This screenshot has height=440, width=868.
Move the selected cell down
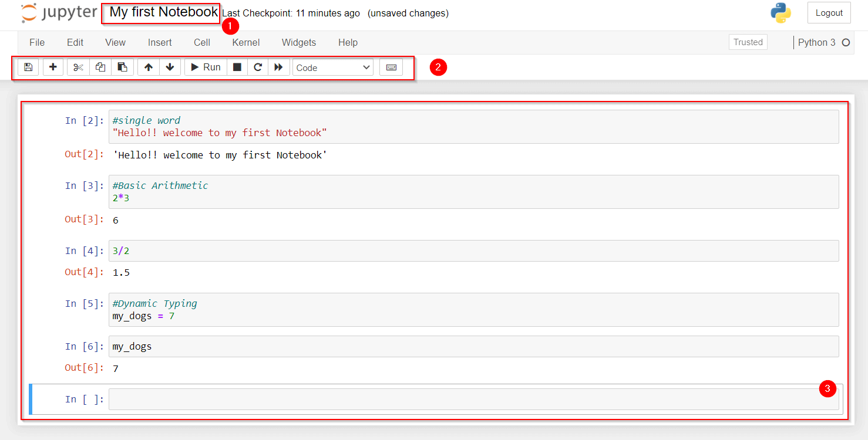pos(170,67)
